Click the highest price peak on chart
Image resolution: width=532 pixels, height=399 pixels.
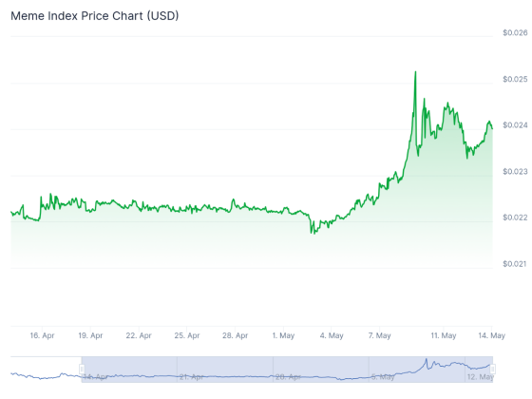[x=416, y=72]
